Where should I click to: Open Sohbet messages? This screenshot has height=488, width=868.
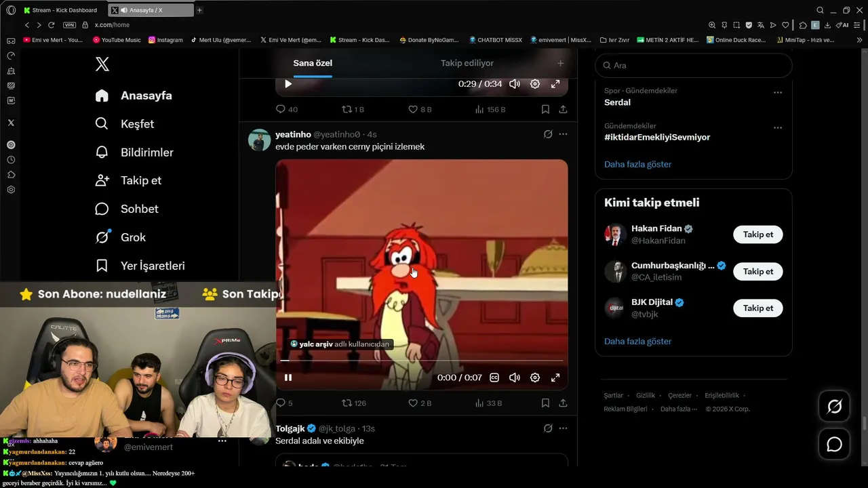tap(127, 209)
